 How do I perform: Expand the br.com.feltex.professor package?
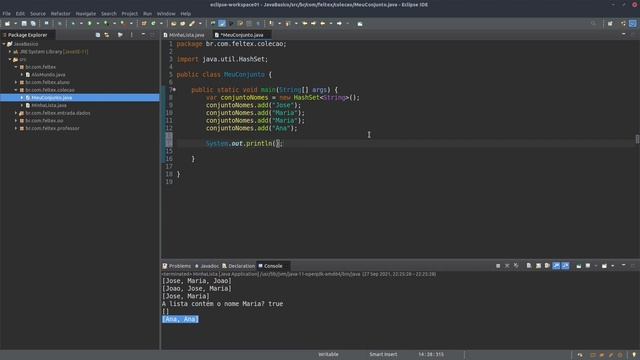point(16,128)
